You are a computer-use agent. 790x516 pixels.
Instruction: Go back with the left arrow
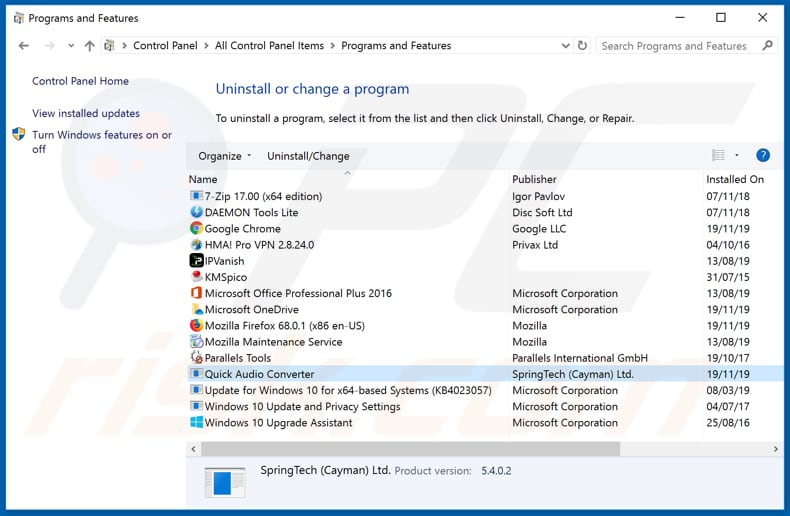coord(24,46)
